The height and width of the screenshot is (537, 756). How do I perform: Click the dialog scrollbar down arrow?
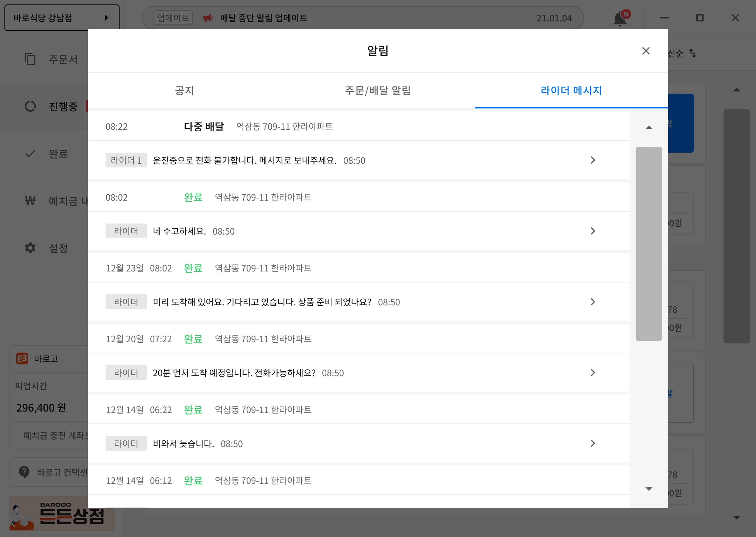(x=649, y=489)
